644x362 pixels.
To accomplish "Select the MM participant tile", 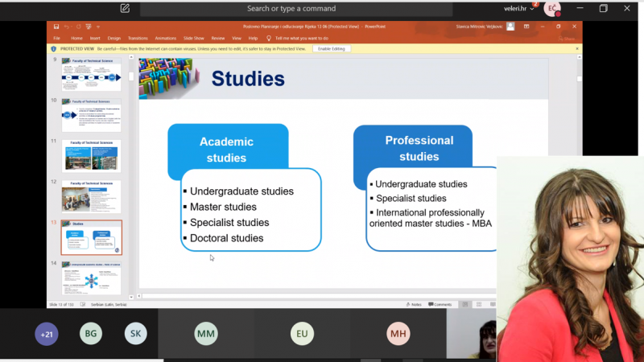I will click(206, 334).
